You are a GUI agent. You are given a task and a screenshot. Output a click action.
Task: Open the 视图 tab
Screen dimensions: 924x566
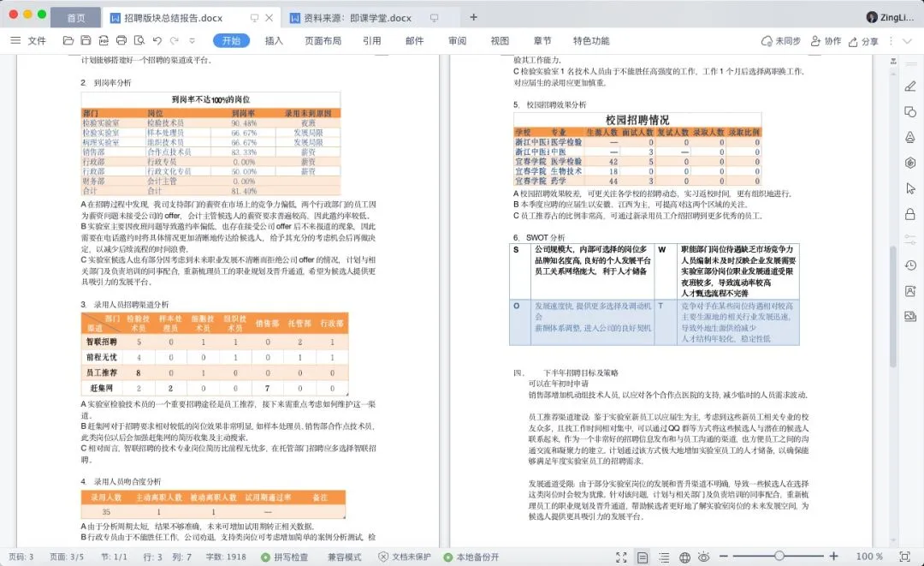click(500, 41)
